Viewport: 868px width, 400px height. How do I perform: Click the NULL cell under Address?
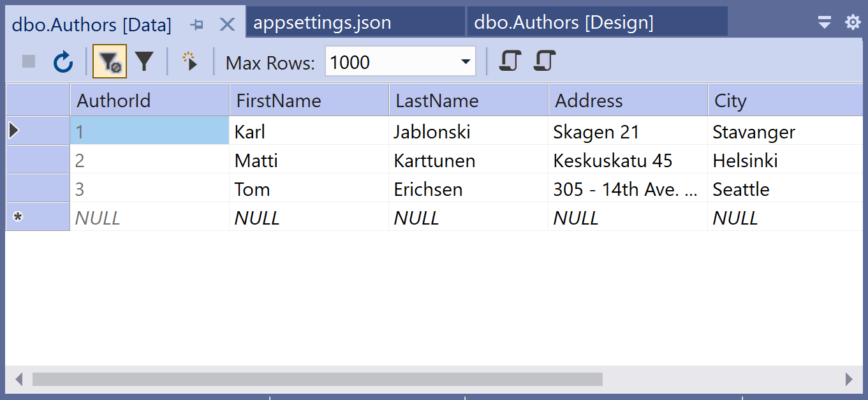(628, 217)
